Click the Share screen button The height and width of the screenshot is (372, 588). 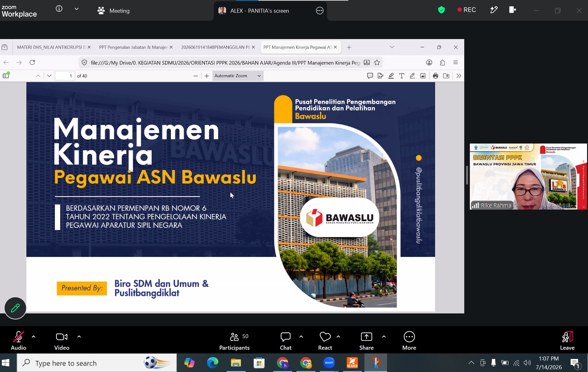(x=367, y=341)
